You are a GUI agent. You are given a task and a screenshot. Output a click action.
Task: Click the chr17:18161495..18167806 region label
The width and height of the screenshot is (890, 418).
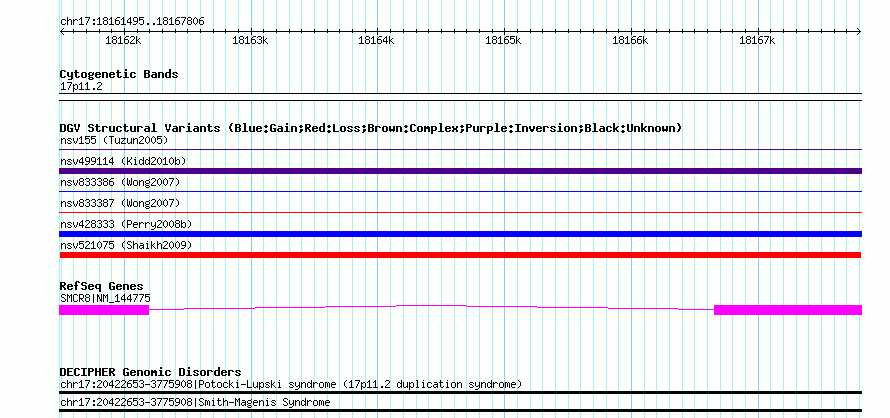(x=132, y=22)
